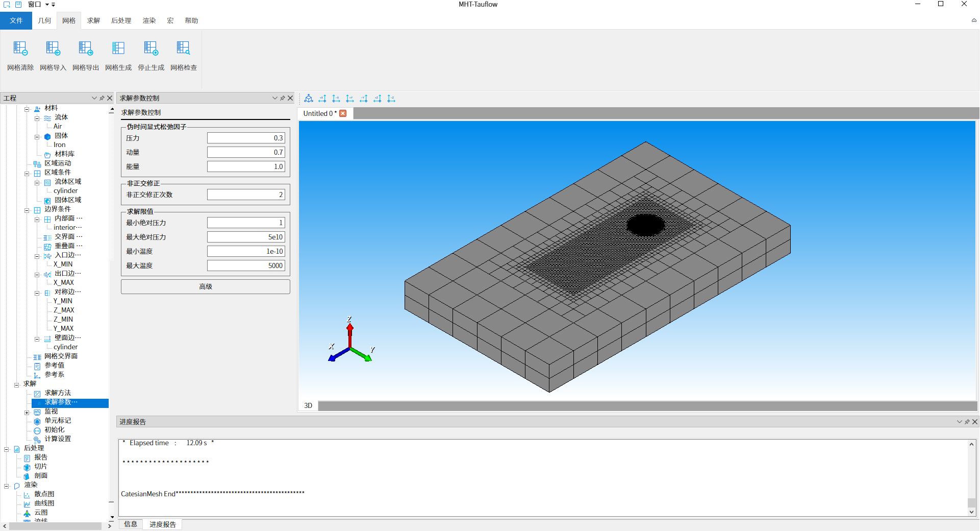Click the 最大温度 input field
The width and height of the screenshot is (980, 531).
tap(246, 265)
